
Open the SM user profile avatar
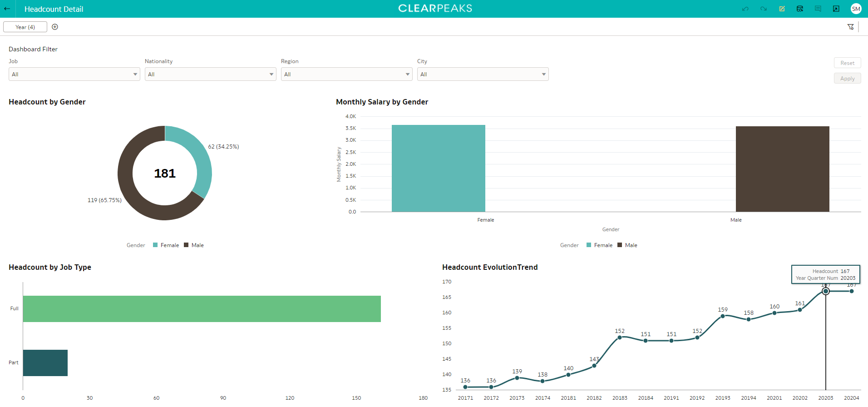856,9
